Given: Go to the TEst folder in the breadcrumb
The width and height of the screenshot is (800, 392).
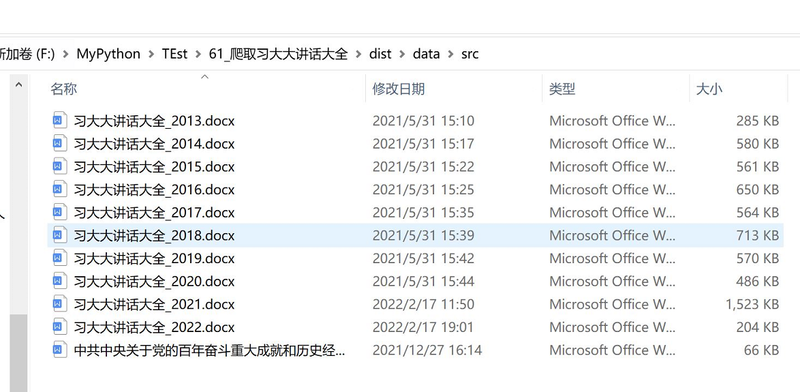Looking at the screenshot, I should 175,54.
